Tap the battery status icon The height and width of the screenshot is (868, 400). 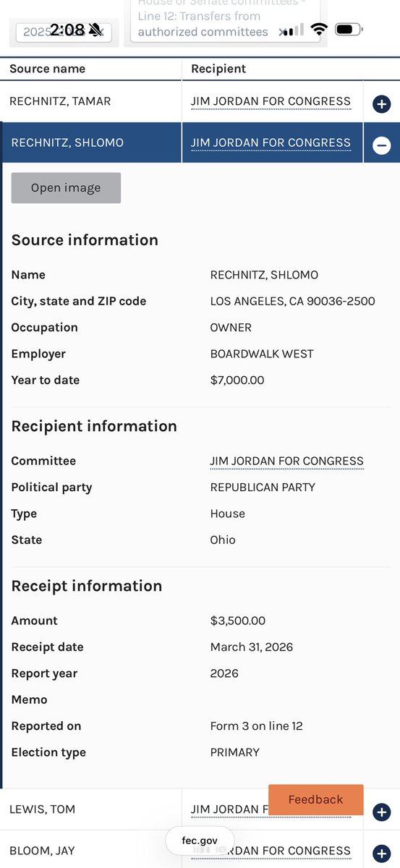[349, 30]
